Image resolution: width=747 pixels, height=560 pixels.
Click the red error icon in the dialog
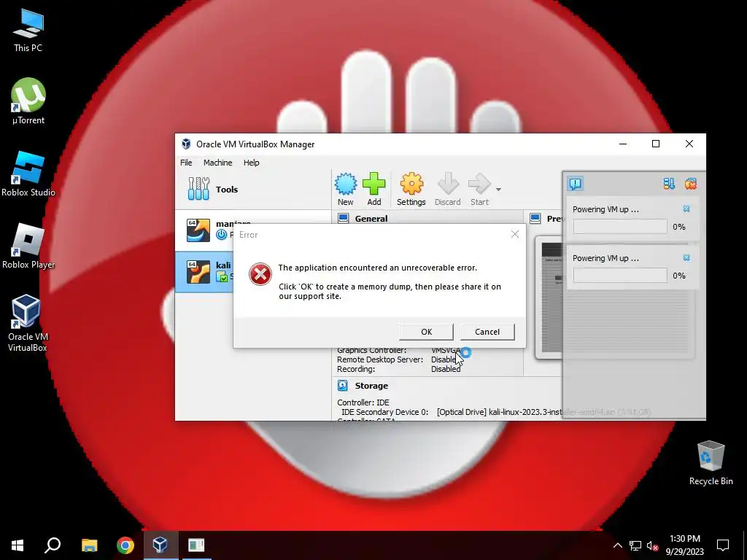[x=260, y=274]
